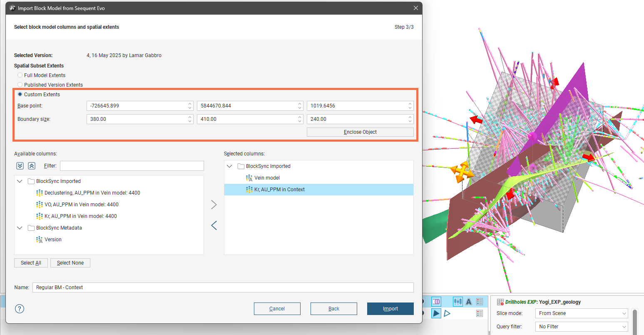The width and height of the screenshot is (644, 335).
Task: Click the collapse all columns icon
Action: tap(32, 166)
